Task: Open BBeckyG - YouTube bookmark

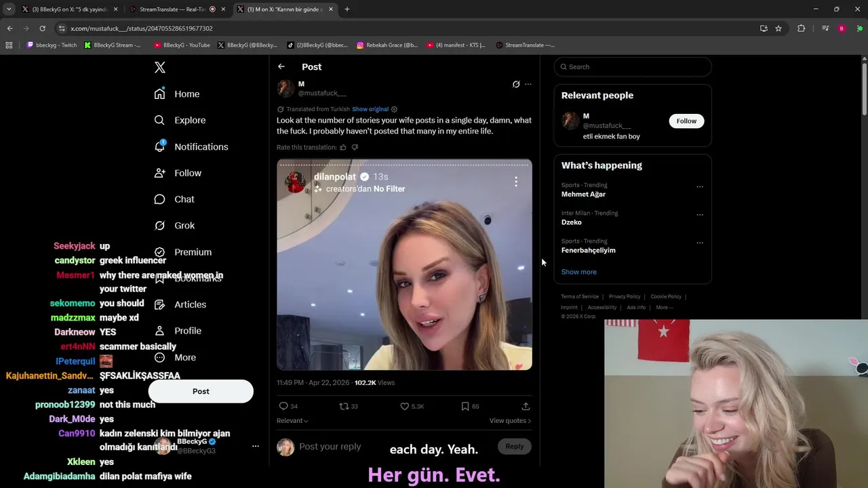Action: pyautogui.click(x=182, y=45)
